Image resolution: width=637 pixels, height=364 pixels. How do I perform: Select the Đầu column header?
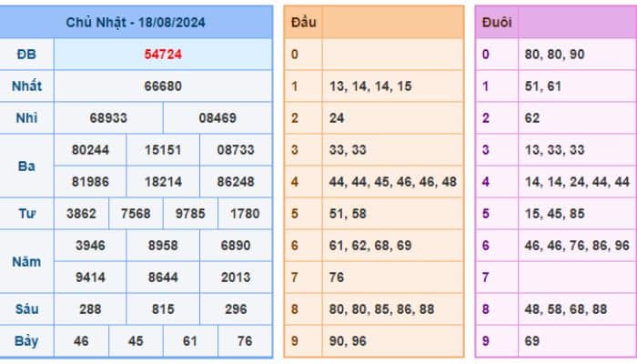tap(303, 23)
